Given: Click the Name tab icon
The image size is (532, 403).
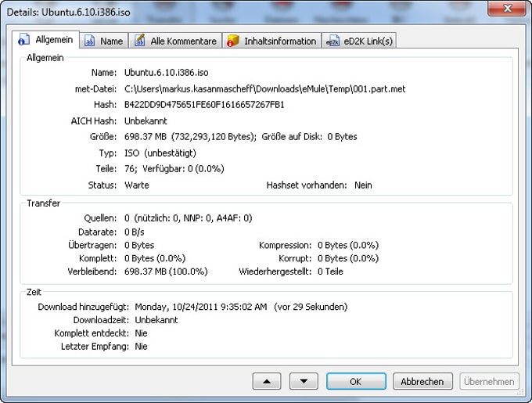Looking at the screenshot, I should pos(89,41).
